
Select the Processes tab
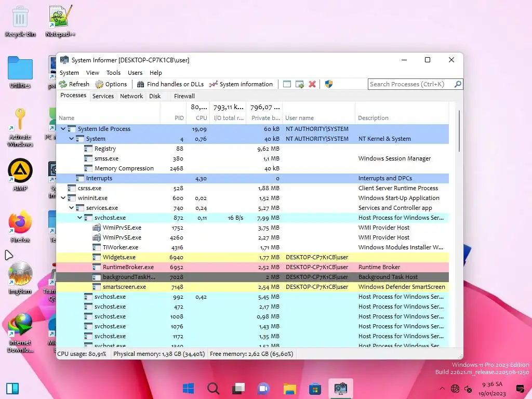(73, 96)
